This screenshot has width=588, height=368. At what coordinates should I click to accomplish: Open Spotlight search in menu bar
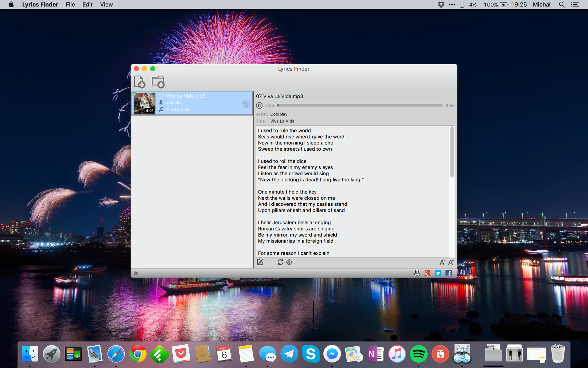point(562,4)
